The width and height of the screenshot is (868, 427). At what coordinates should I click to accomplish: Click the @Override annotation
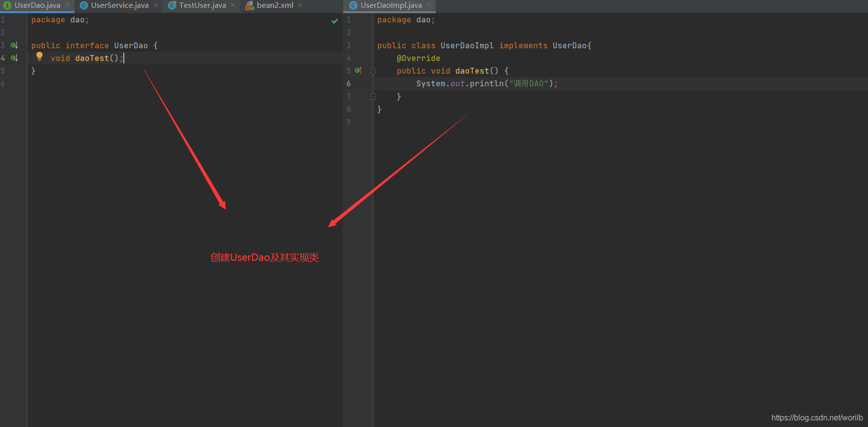click(x=418, y=58)
